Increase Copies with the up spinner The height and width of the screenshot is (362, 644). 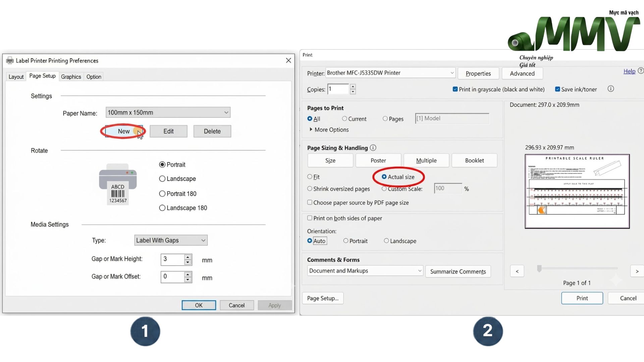pyautogui.click(x=353, y=86)
